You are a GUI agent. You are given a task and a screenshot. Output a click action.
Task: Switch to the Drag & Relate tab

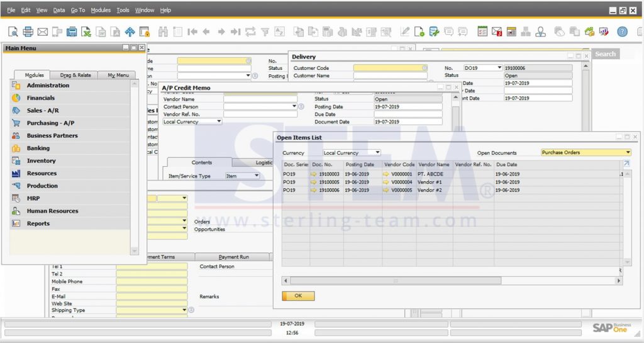[75, 75]
